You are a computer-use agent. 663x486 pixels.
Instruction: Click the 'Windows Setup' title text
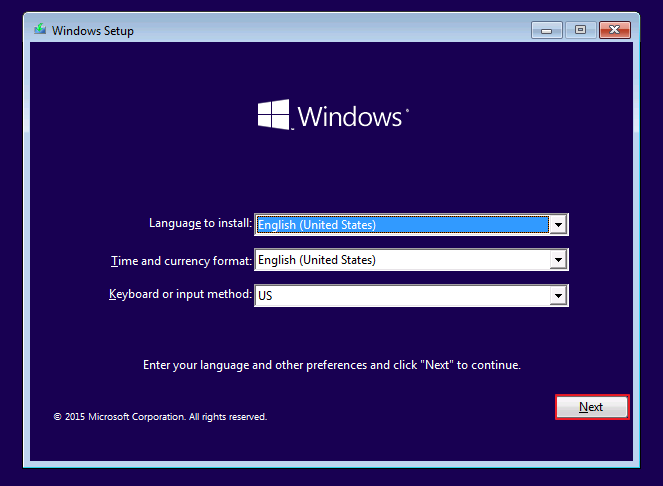[x=93, y=31]
